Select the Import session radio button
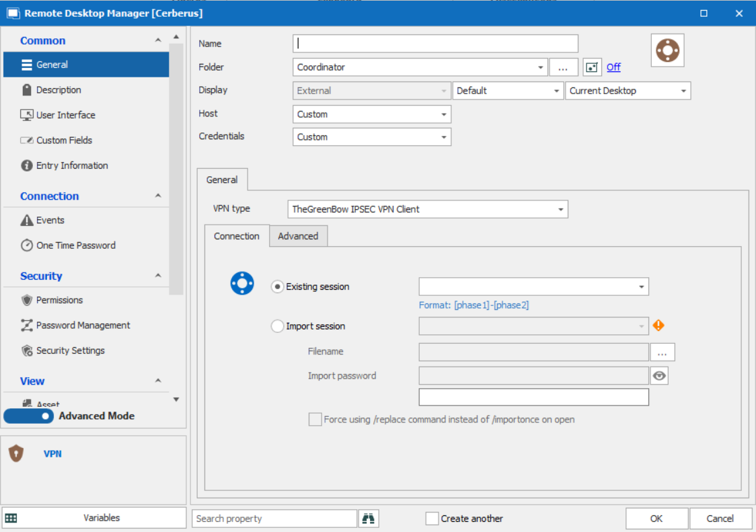Viewport: 756px width, 532px height. point(277,326)
